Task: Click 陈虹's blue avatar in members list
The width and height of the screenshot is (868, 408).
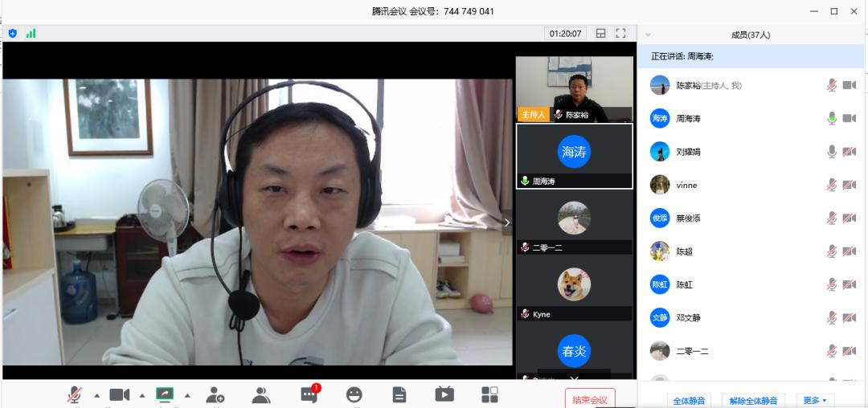Action: [x=660, y=284]
